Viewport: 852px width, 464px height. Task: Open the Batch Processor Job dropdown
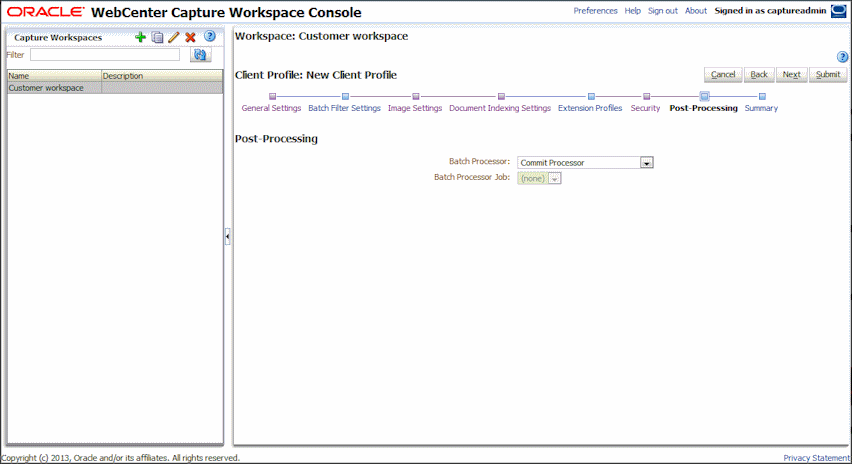tap(554, 178)
